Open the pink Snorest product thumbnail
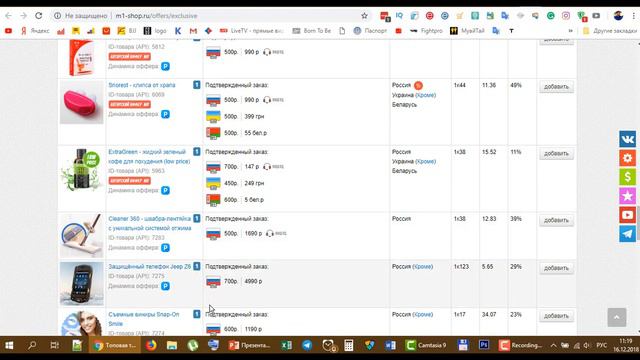This screenshot has width=640, height=360. pyautogui.click(x=82, y=102)
